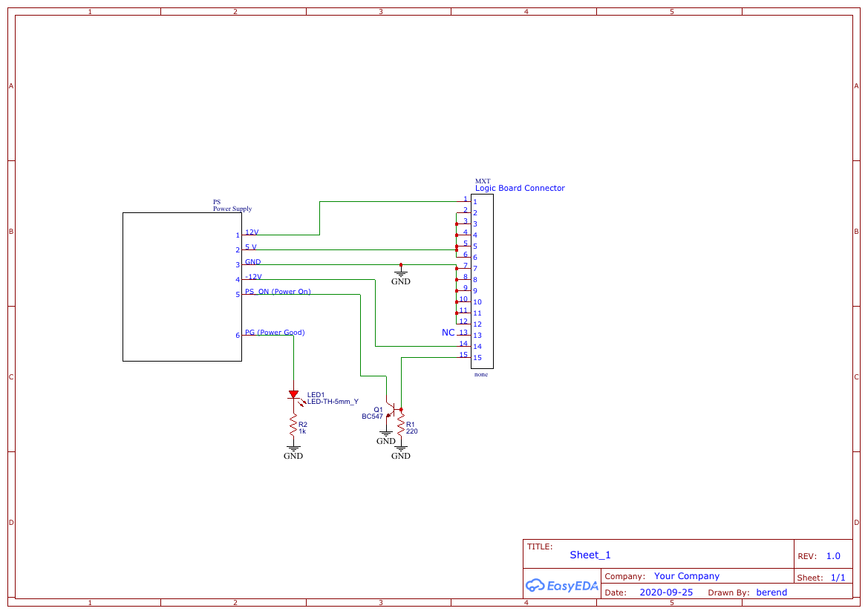
Task: Select resistor R2 1k symbol
Action: coord(293,426)
